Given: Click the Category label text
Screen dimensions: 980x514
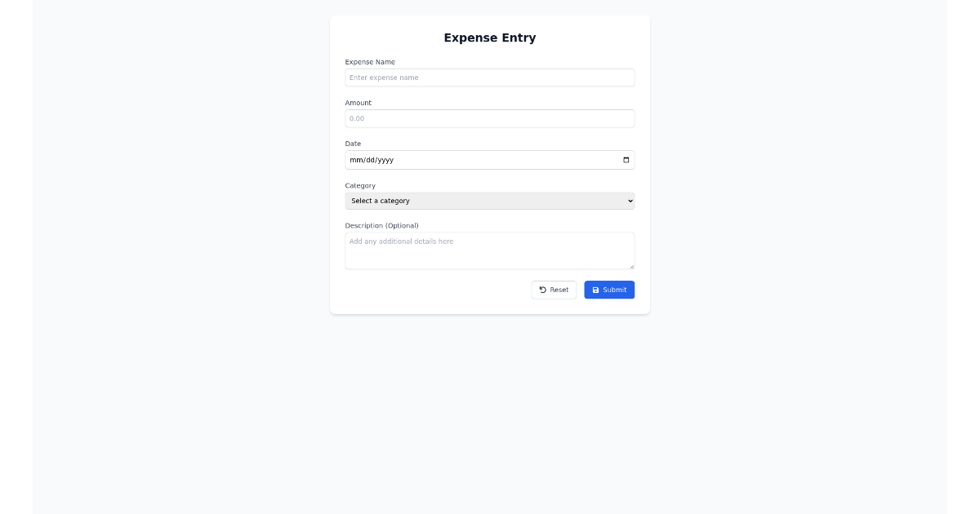Looking at the screenshot, I should point(360,186).
